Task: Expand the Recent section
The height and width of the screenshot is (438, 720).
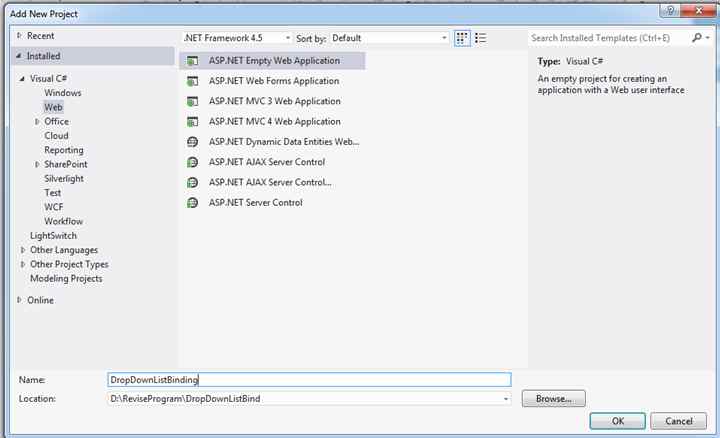Action: [x=19, y=35]
